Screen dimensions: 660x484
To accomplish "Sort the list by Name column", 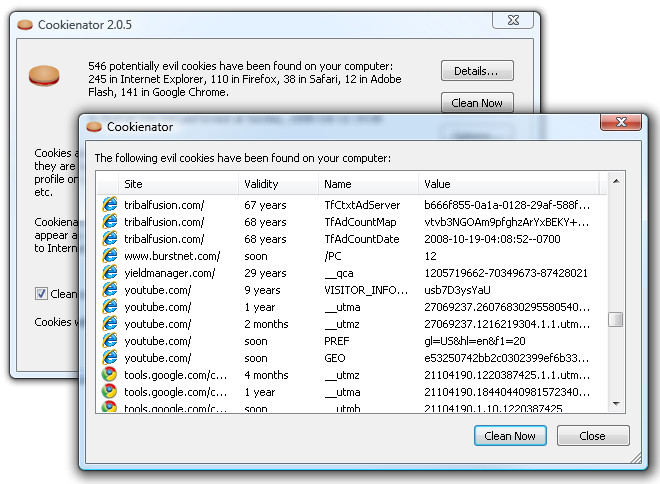I will pyautogui.click(x=368, y=184).
